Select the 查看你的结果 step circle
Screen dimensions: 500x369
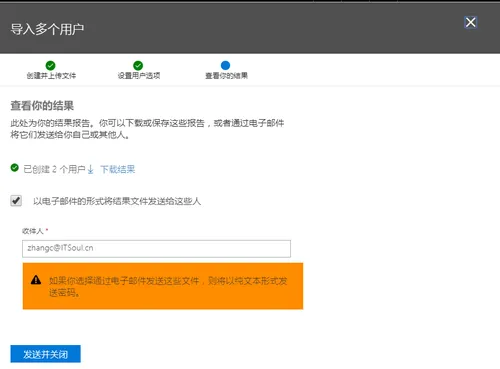tap(225, 65)
